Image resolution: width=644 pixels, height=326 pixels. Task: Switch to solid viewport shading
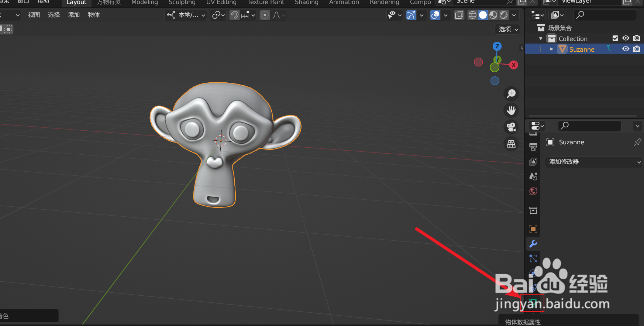coord(483,15)
